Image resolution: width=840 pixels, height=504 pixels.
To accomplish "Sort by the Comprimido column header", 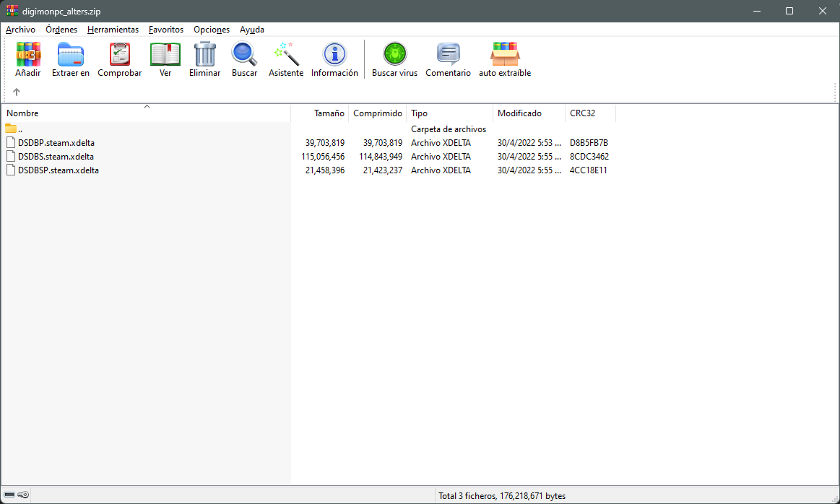I will tap(378, 113).
